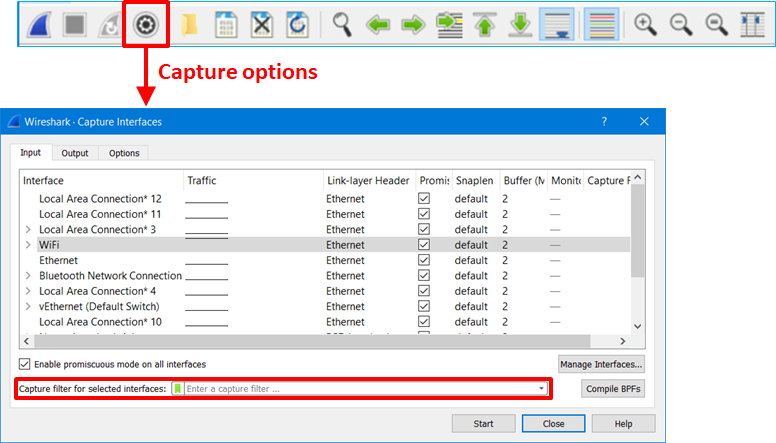Find a packet with magnifier icon
776x443 pixels.
(x=342, y=24)
